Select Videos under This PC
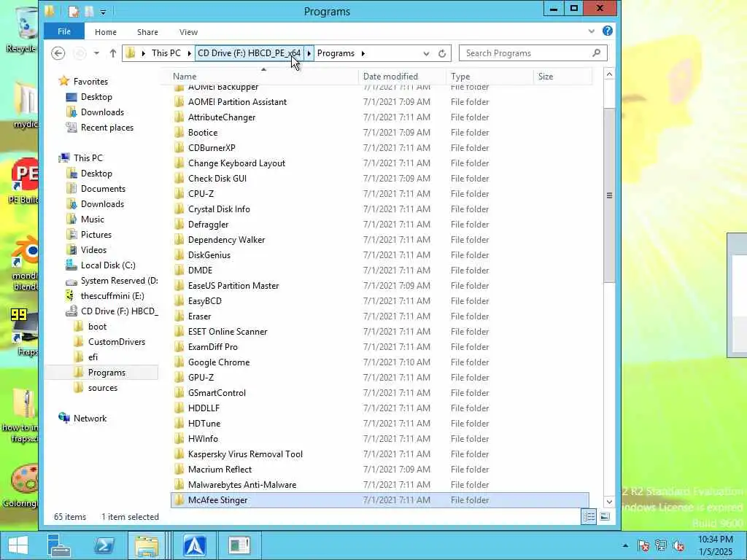The width and height of the screenshot is (747, 560). pos(93,249)
